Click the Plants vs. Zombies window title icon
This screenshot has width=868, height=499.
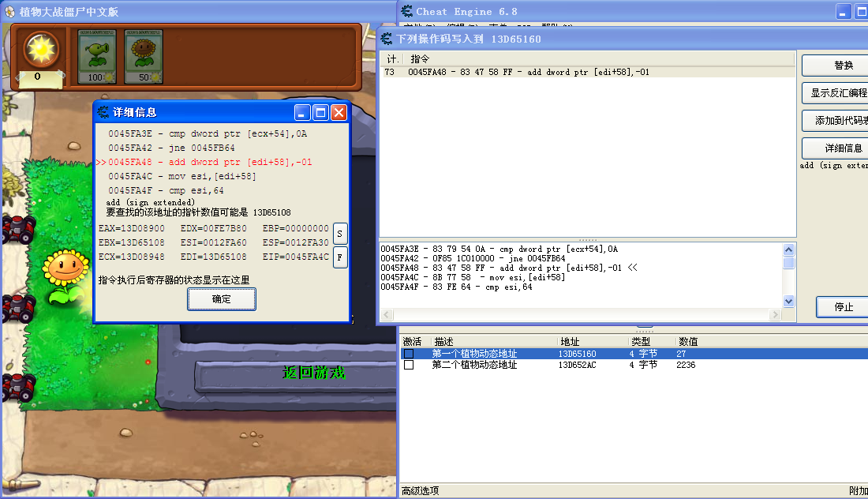click(x=10, y=11)
